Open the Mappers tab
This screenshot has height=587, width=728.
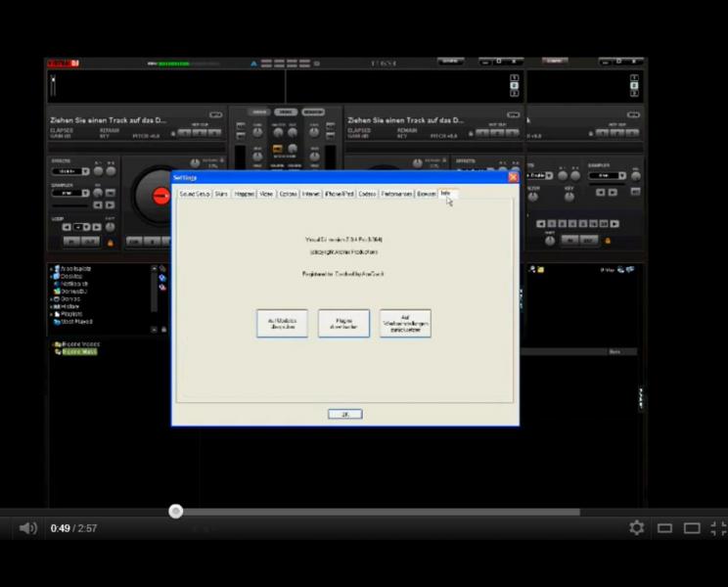pos(245,194)
